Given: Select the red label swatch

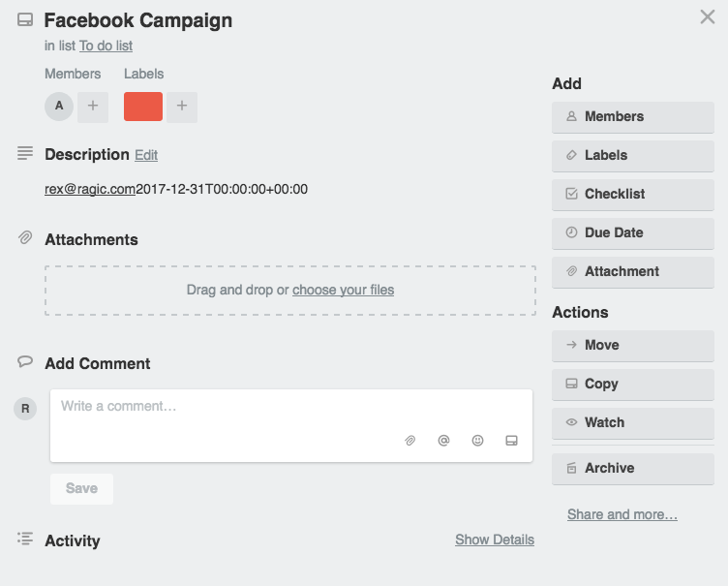Looking at the screenshot, I should (143, 107).
